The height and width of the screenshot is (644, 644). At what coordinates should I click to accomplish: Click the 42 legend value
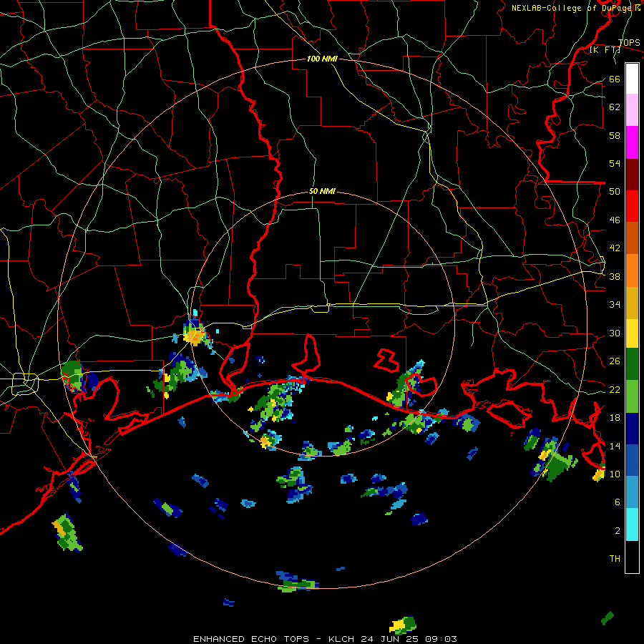(615, 248)
